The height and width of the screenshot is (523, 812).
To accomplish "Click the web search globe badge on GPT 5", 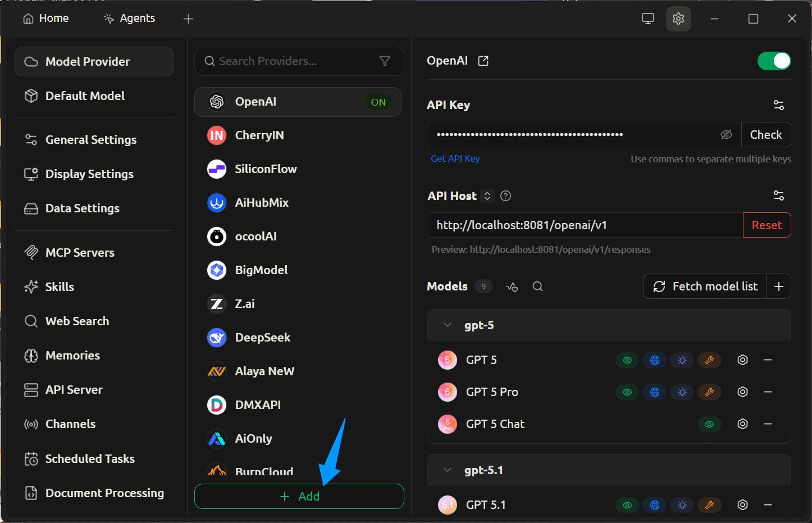I will (655, 360).
